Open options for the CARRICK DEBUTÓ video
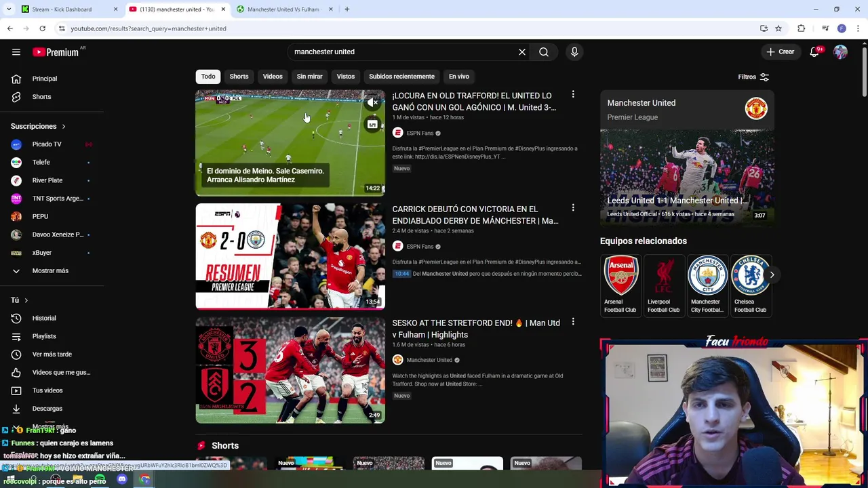Image resolution: width=868 pixels, height=488 pixels. coord(573,208)
